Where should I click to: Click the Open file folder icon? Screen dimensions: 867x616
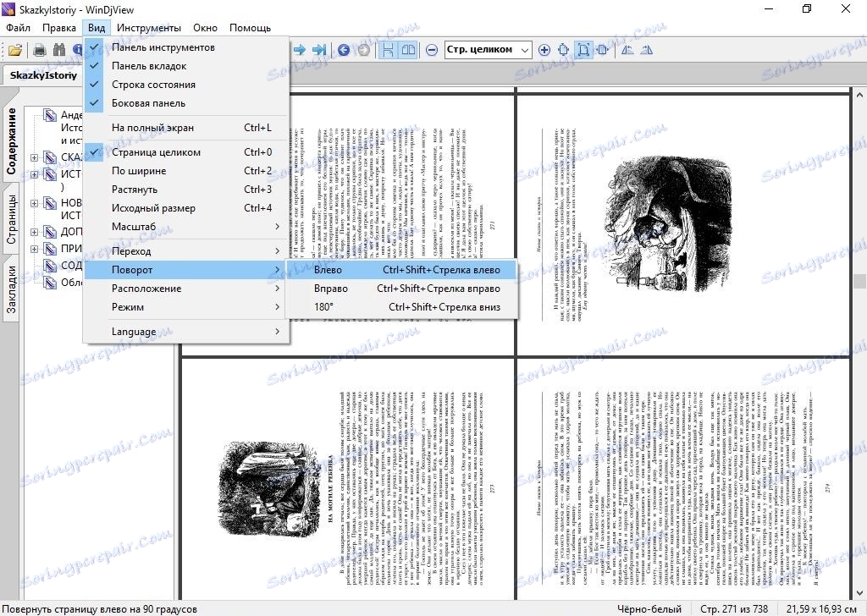tap(15, 50)
